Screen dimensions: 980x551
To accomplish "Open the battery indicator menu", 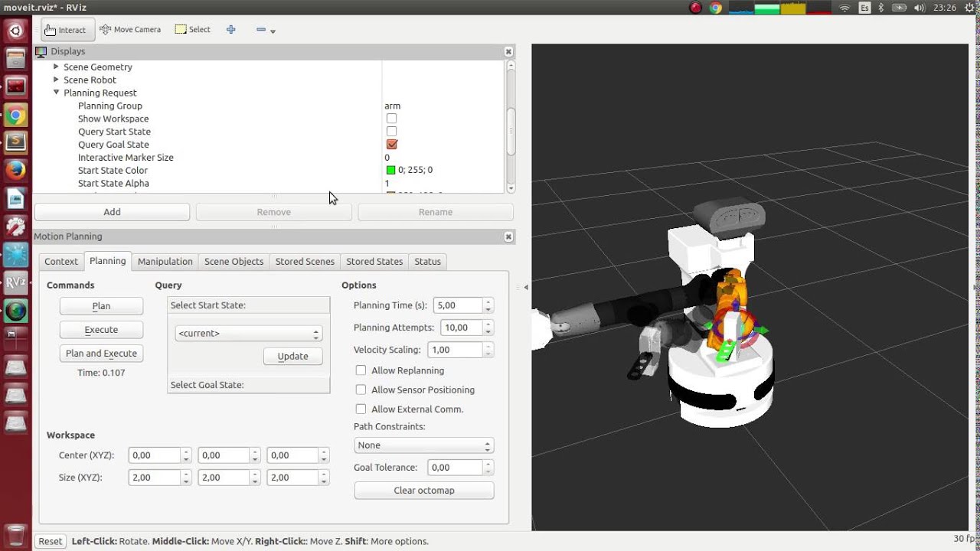I will (x=899, y=8).
